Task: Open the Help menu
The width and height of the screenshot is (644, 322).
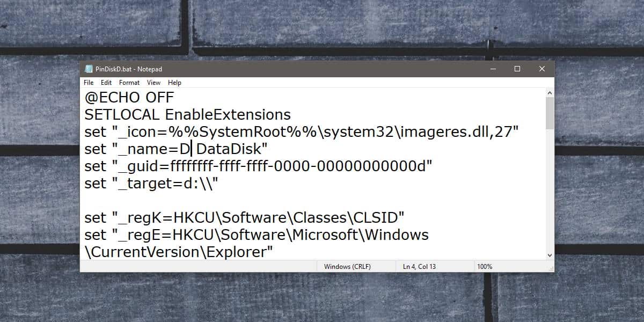Action: (174, 83)
